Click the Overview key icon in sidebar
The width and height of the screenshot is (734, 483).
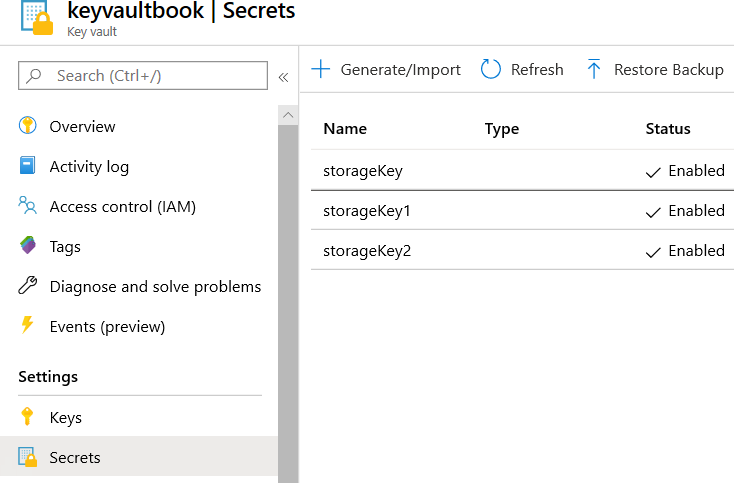point(28,126)
